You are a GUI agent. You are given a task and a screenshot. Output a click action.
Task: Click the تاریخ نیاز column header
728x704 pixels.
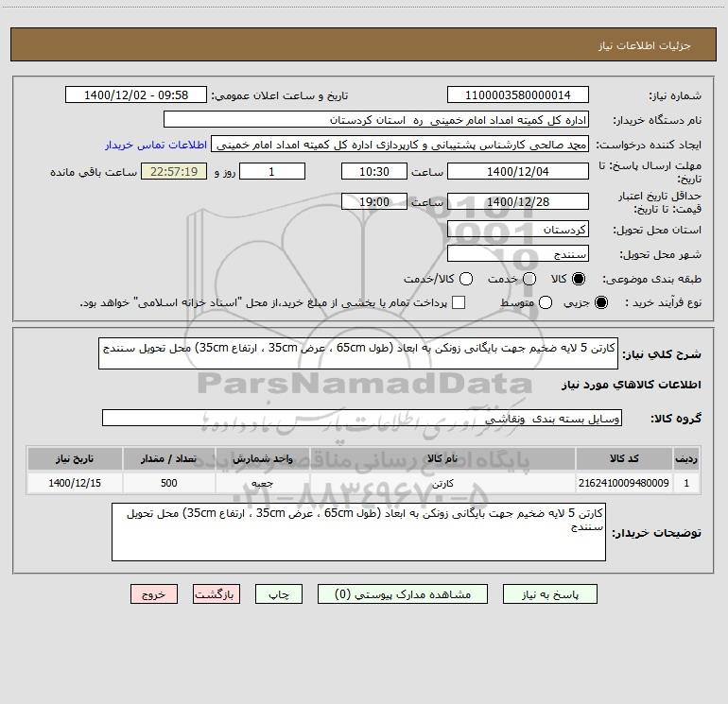pyautogui.click(x=75, y=458)
